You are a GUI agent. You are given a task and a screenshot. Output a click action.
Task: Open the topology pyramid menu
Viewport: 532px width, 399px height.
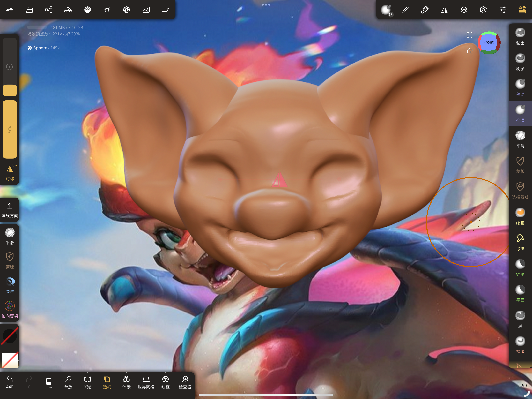[68, 10]
